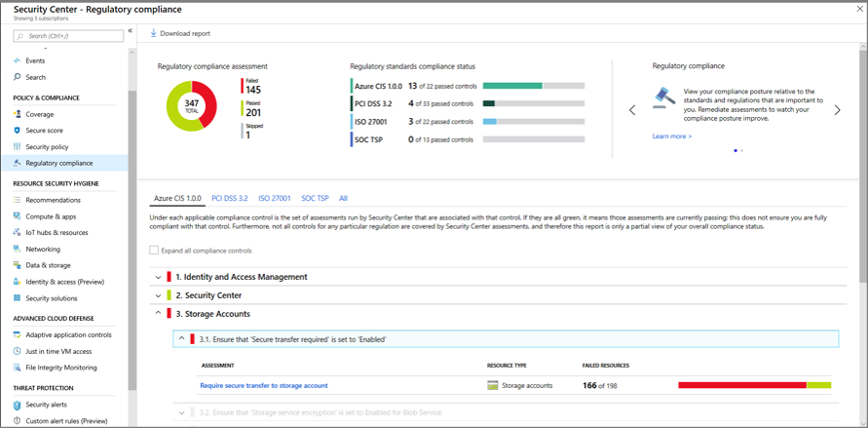Viewport: 868px width, 428px height.
Task: Show next info card with right arrow
Action: (x=837, y=110)
